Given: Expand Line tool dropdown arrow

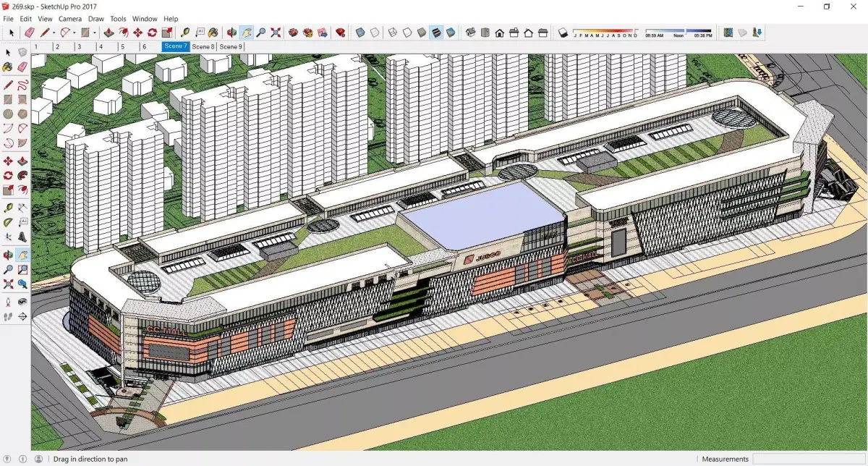Looking at the screenshot, I should coord(54,33).
